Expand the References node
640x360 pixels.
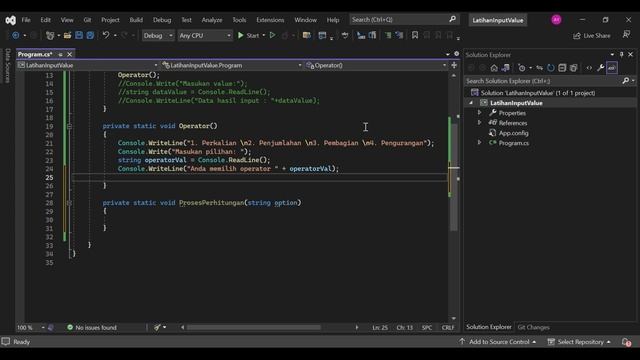(x=480, y=122)
